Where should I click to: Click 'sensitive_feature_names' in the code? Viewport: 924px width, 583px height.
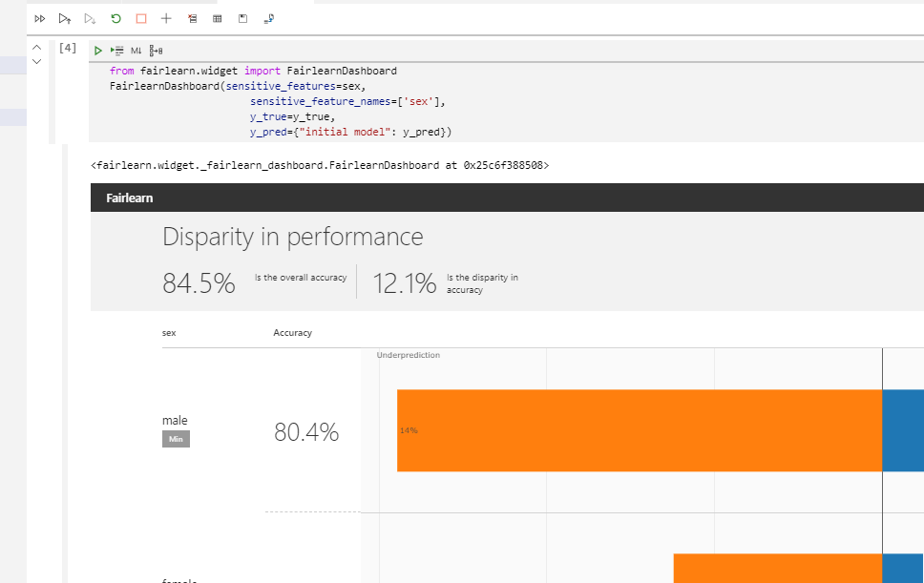point(321,101)
